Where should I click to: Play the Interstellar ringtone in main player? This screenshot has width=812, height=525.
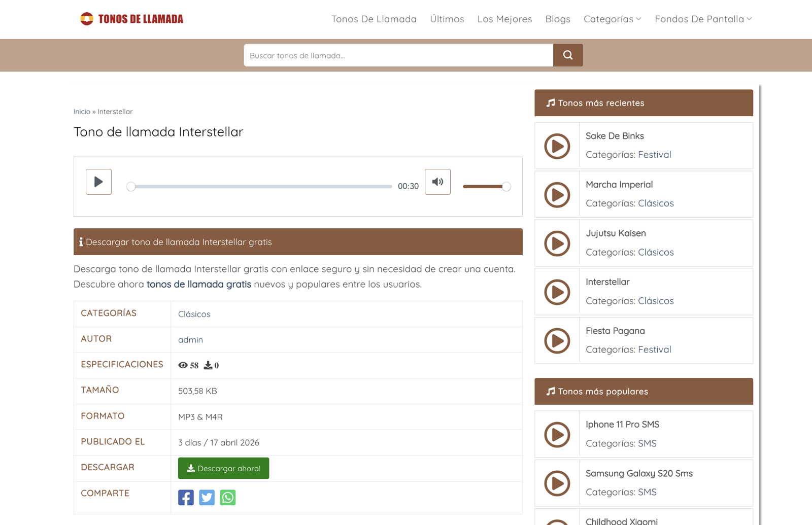click(98, 182)
